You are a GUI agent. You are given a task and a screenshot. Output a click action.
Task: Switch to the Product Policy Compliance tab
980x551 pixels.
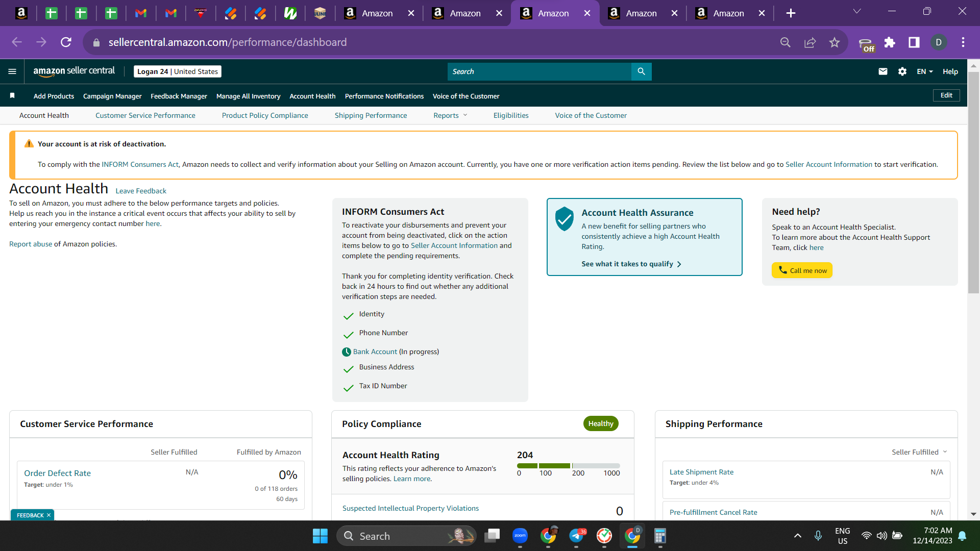tap(265, 115)
